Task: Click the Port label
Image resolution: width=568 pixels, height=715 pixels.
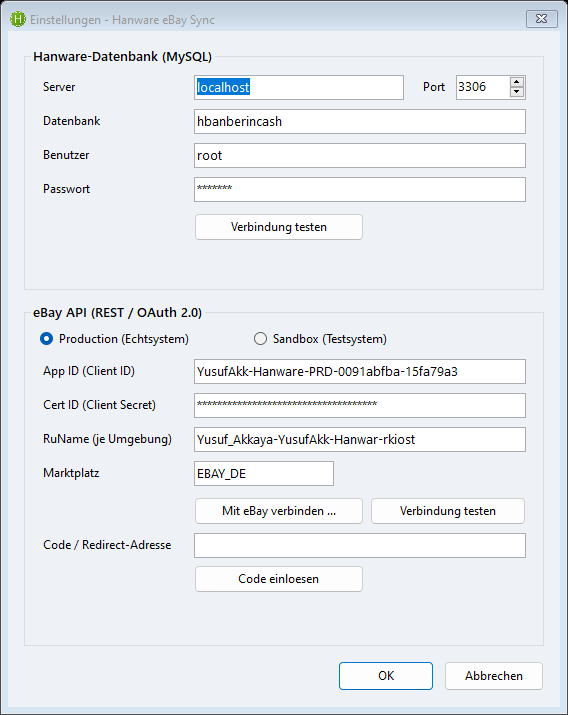Action: tap(434, 87)
